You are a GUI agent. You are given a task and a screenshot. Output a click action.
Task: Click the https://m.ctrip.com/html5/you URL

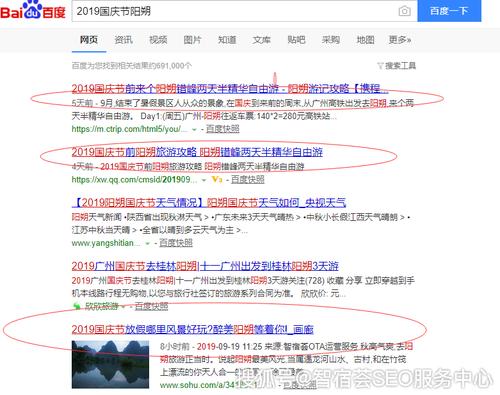pyautogui.click(x=130, y=129)
